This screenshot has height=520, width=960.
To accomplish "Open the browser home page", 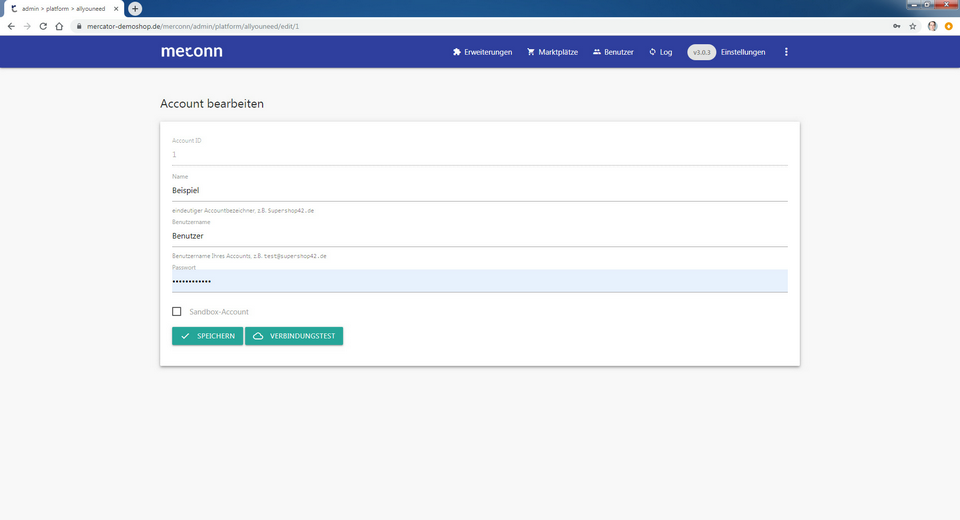I will click(x=59, y=26).
